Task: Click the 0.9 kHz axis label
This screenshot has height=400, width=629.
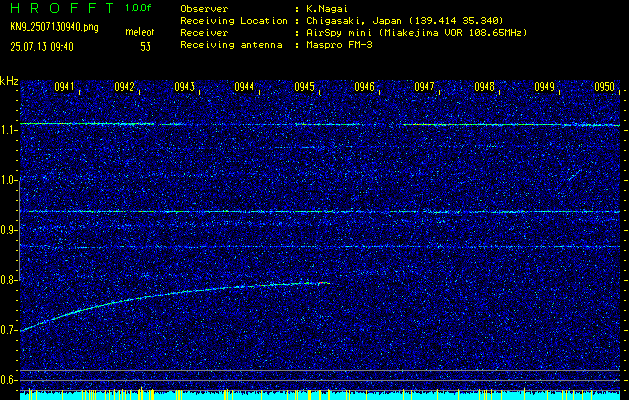Action: click(x=8, y=230)
